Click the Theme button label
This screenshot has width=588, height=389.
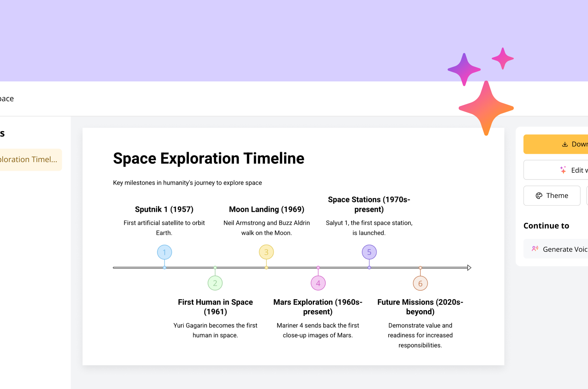coord(557,196)
